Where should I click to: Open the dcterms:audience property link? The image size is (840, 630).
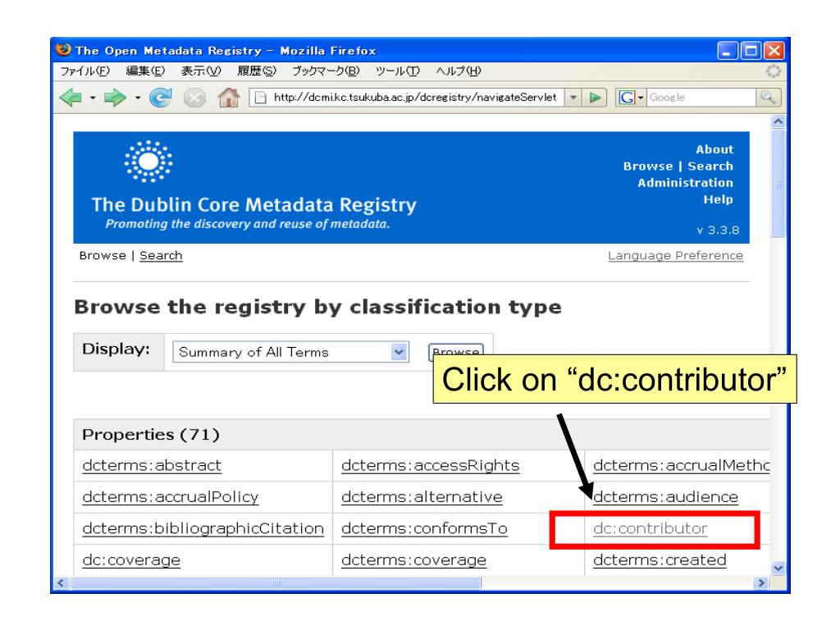coord(665,496)
